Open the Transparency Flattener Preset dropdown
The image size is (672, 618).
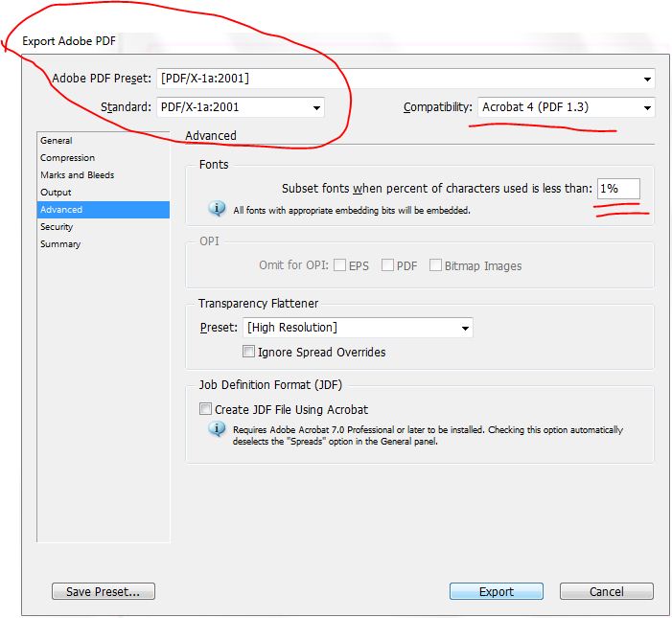click(x=358, y=328)
